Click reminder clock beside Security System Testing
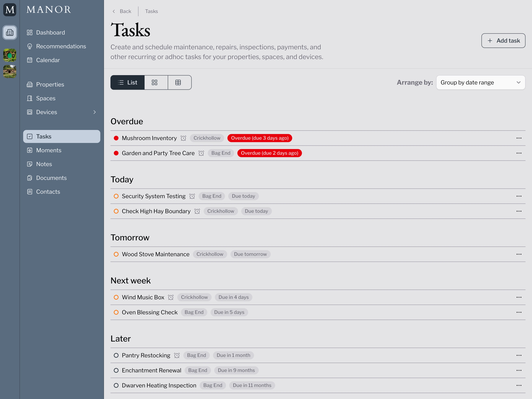Viewport: 532px width, 399px height. click(x=192, y=196)
